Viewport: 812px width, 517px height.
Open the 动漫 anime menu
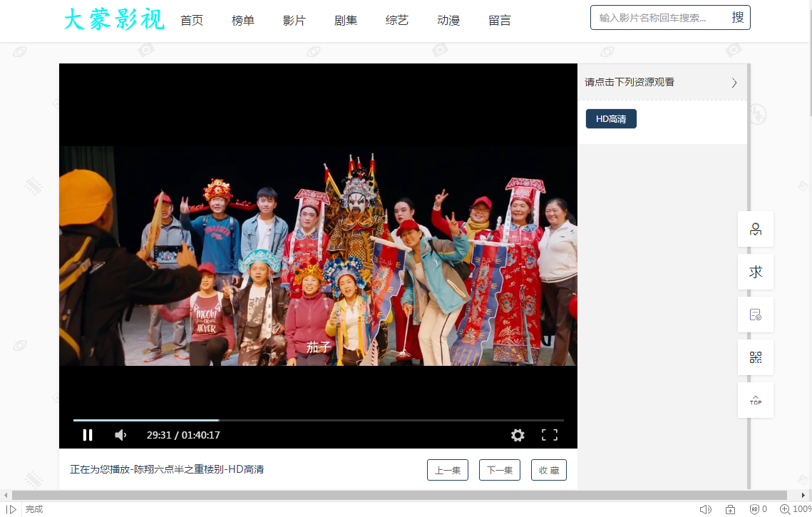pyautogui.click(x=448, y=20)
